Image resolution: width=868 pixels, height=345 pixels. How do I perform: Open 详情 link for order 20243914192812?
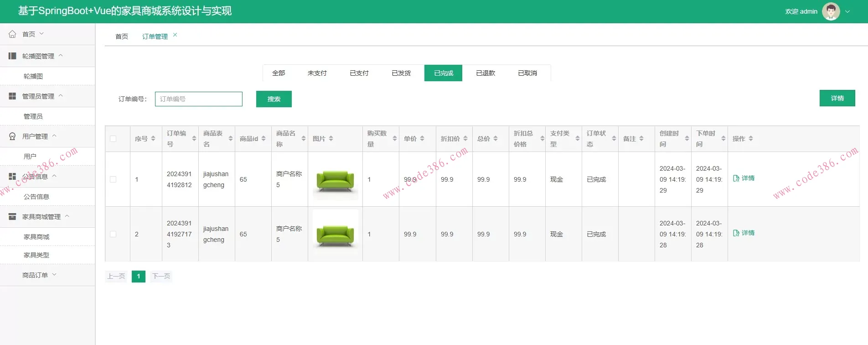[x=744, y=178]
